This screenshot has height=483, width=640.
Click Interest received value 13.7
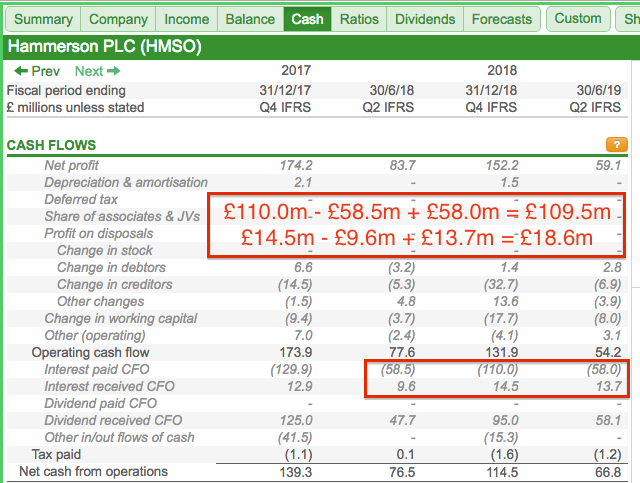click(609, 386)
